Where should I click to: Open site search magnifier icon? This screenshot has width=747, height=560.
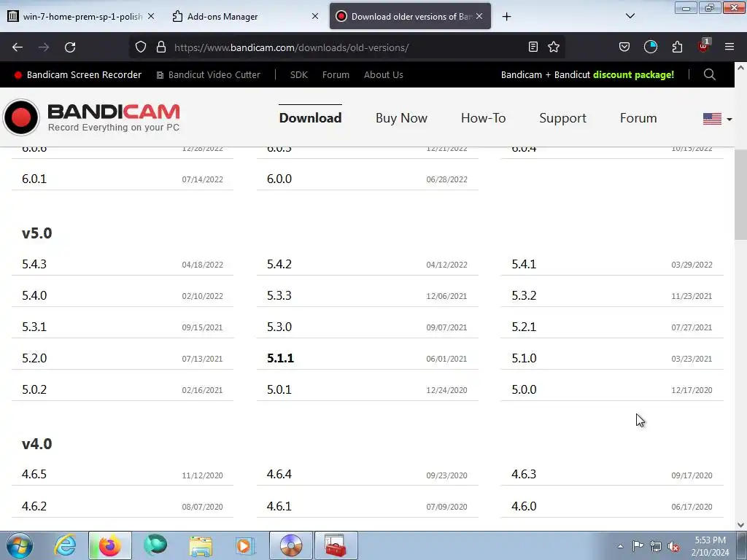point(709,75)
